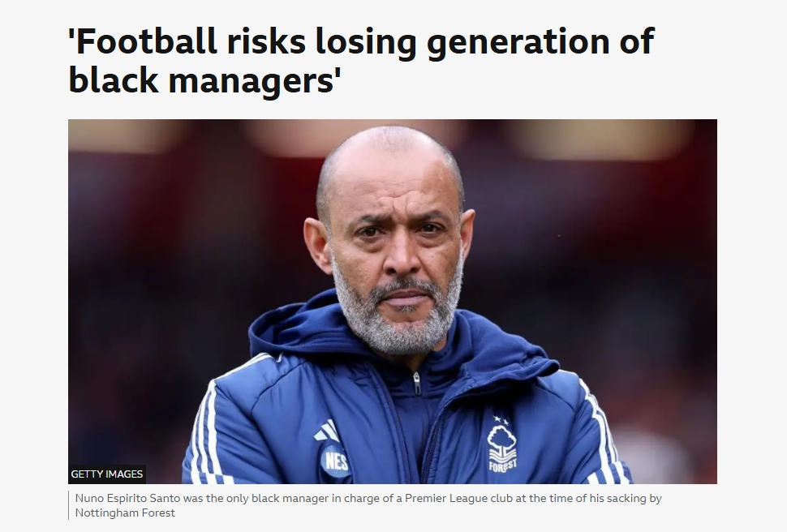Click the NES initials badge on the jacket
Screen dimensions: 787x532
[335, 461]
